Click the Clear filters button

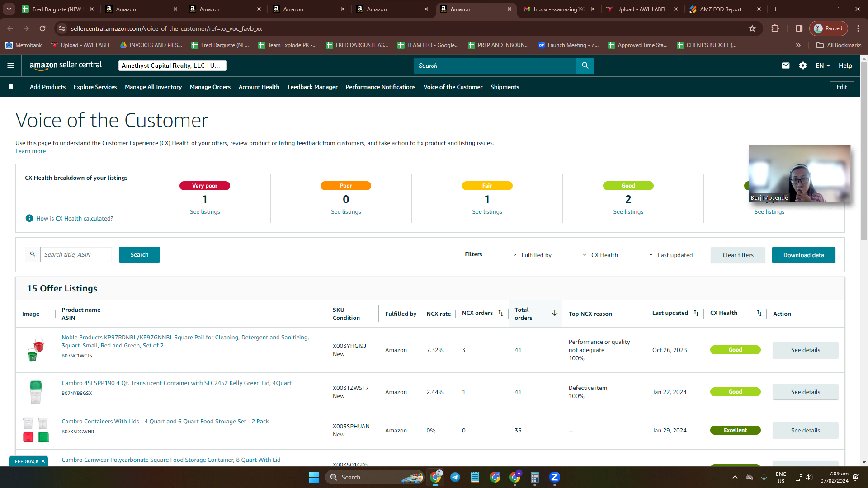[738, 255]
